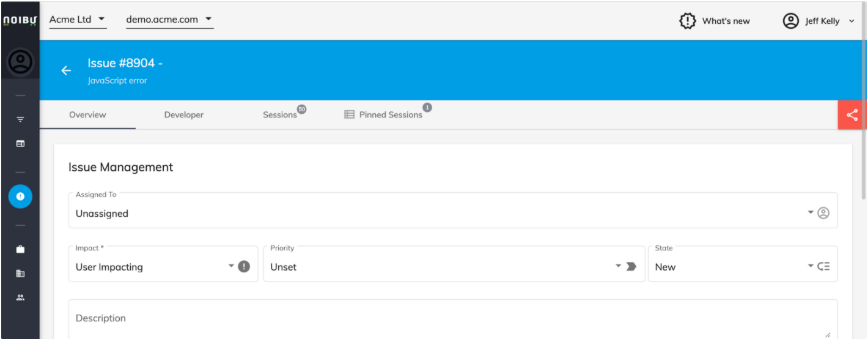
Task: Click the Sessions count badge showing 50
Action: click(301, 109)
